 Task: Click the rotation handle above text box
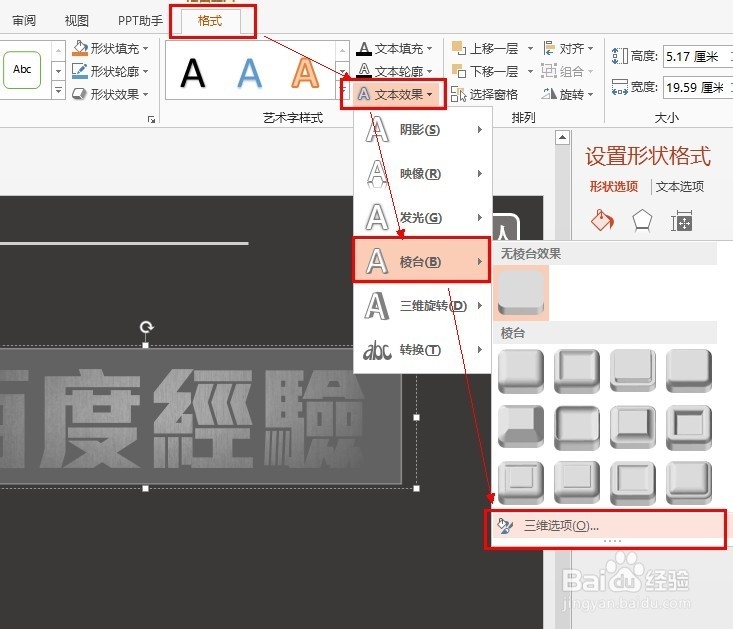tap(146, 327)
